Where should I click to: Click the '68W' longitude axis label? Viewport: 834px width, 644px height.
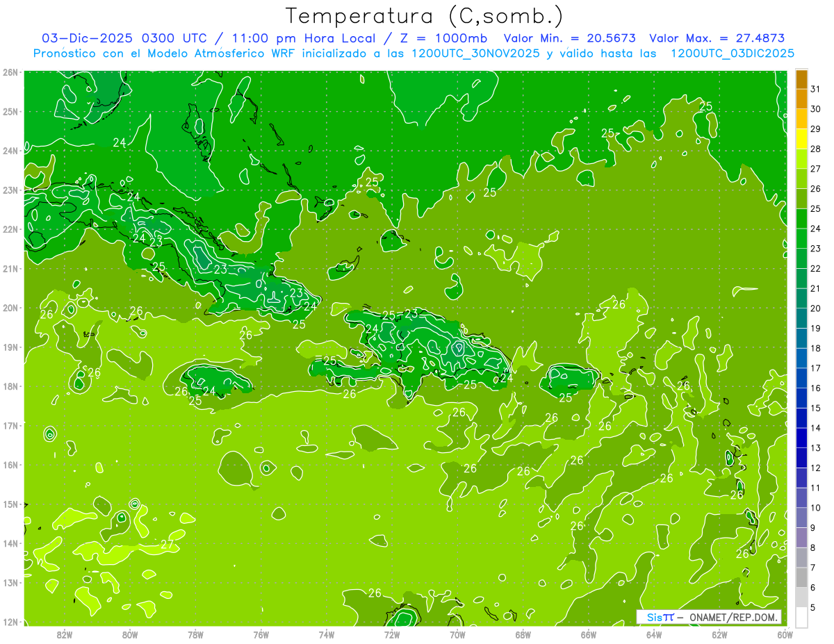523,634
